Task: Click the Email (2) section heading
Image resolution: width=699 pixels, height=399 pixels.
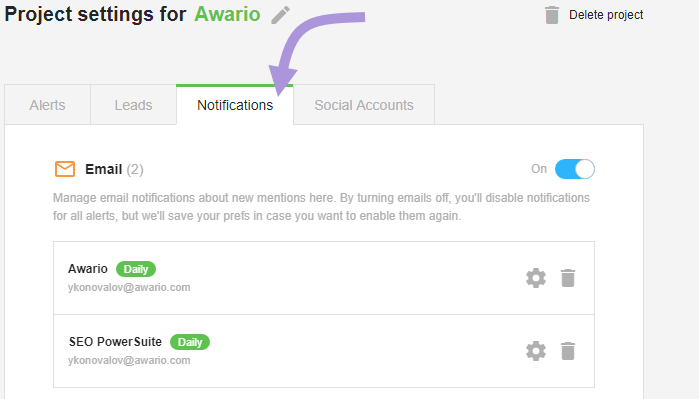Action: coord(115,169)
